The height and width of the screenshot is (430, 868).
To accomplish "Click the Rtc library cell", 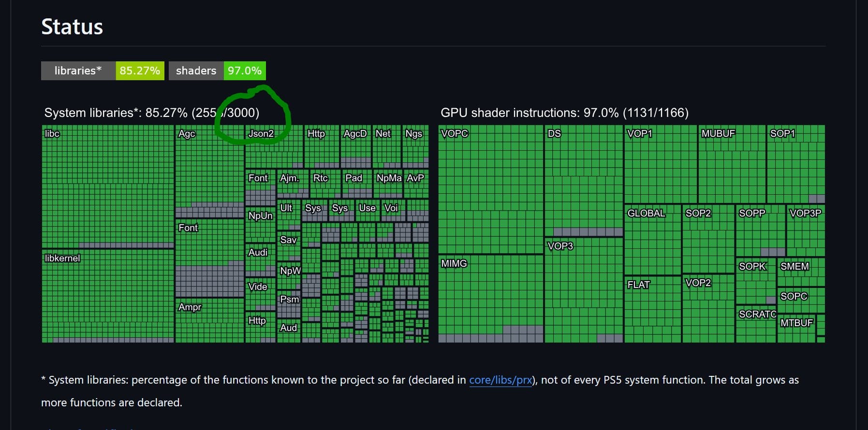I will point(325,184).
